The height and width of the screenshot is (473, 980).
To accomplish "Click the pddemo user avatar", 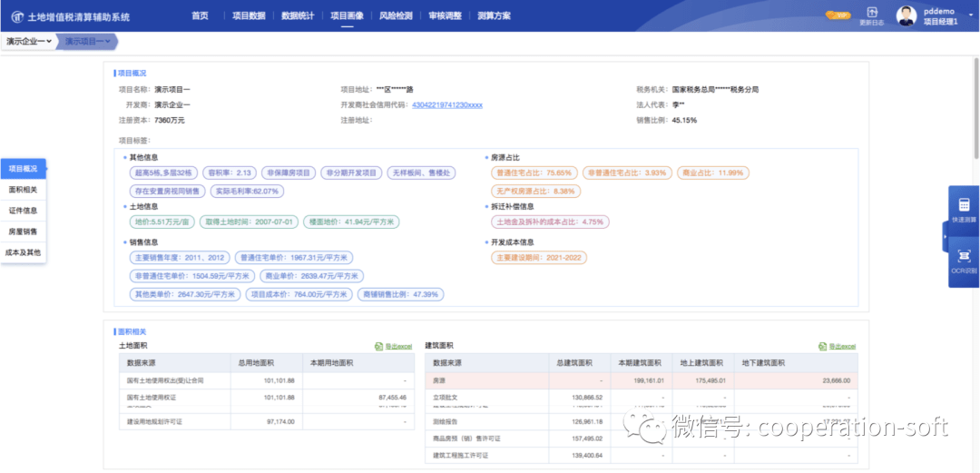I will click(x=906, y=16).
